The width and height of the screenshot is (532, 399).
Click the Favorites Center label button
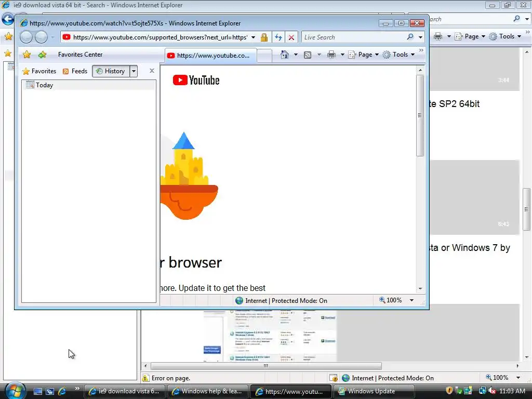(x=80, y=54)
